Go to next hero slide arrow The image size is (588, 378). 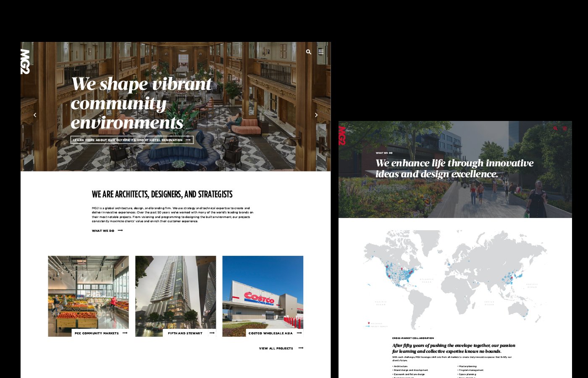tap(316, 115)
